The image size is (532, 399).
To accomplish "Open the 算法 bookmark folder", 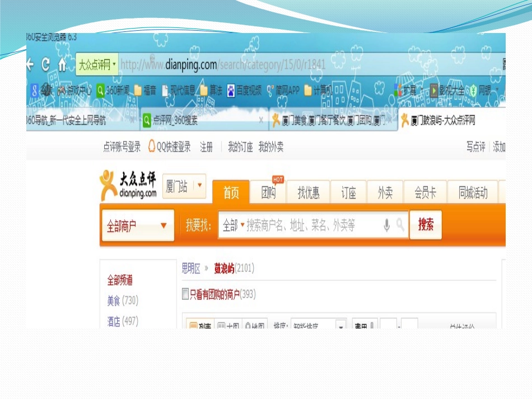I will click(x=211, y=91).
